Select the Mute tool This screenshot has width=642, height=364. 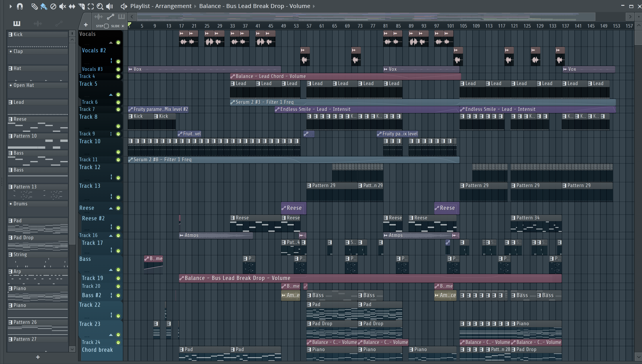point(62,6)
